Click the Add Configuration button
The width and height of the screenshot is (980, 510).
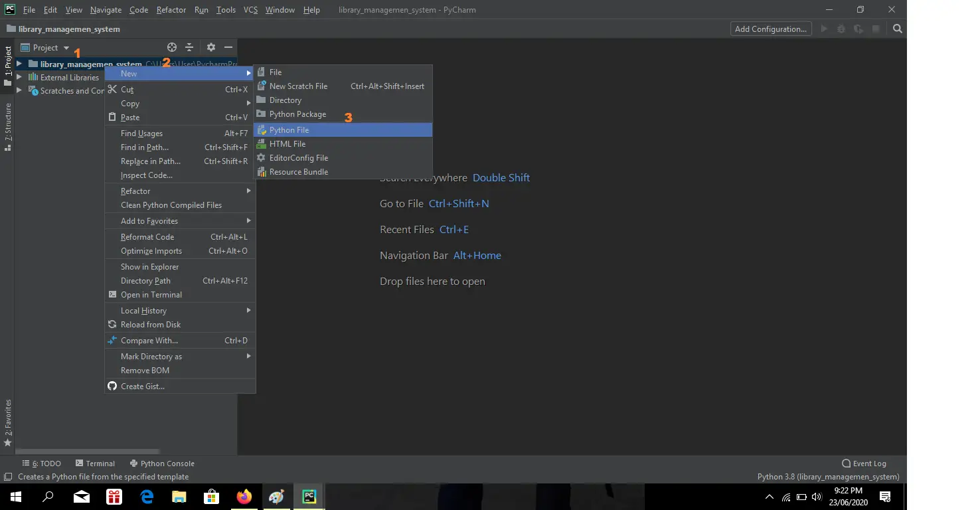point(770,29)
